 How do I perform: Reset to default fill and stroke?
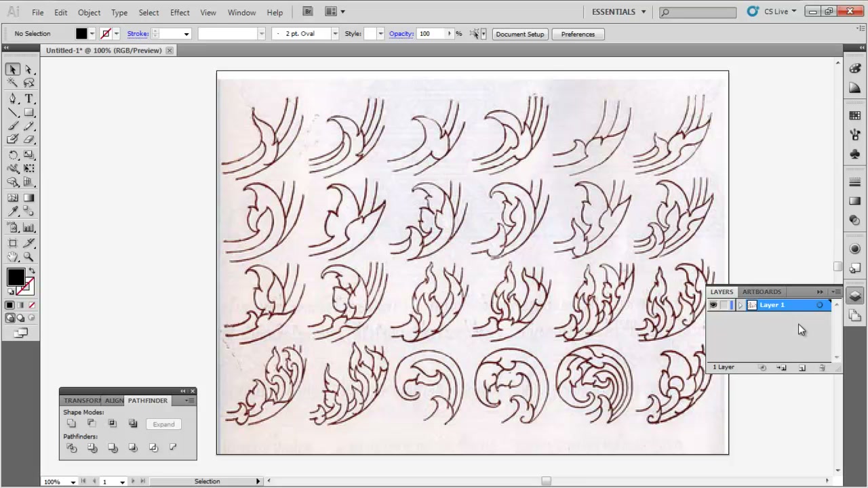pyautogui.click(x=11, y=292)
